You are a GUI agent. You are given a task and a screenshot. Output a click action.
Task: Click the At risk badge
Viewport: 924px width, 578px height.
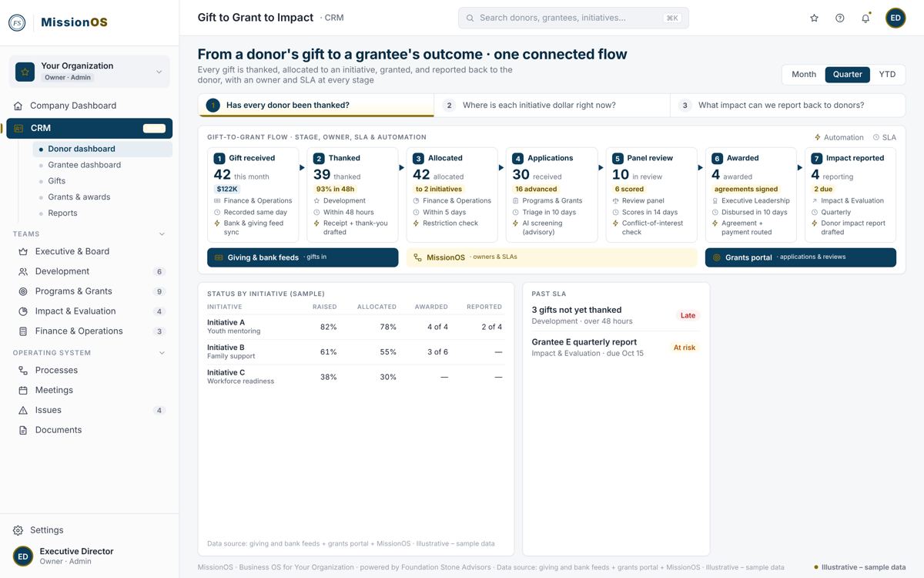coord(685,348)
